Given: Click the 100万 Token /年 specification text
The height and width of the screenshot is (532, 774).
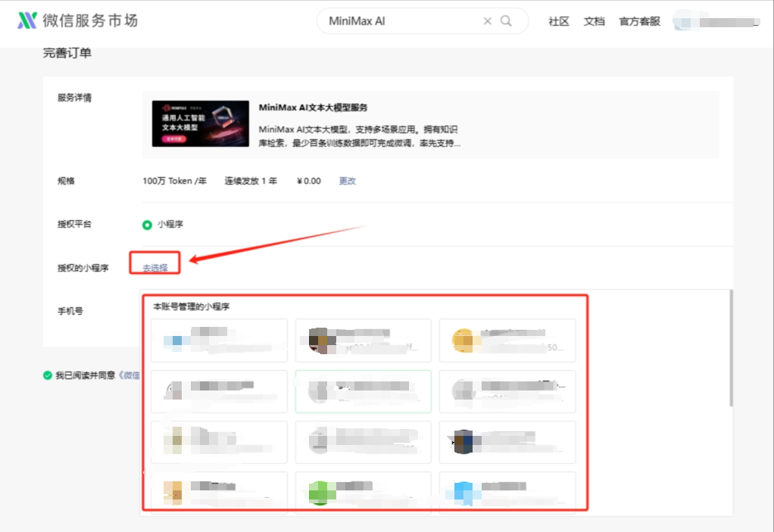Looking at the screenshot, I should (x=175, y=181).
